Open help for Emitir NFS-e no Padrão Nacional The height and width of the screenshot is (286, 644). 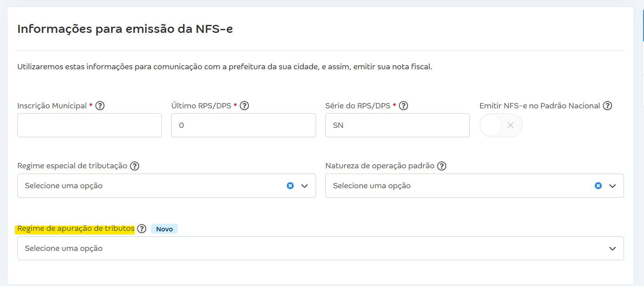[x=608, y=105]
